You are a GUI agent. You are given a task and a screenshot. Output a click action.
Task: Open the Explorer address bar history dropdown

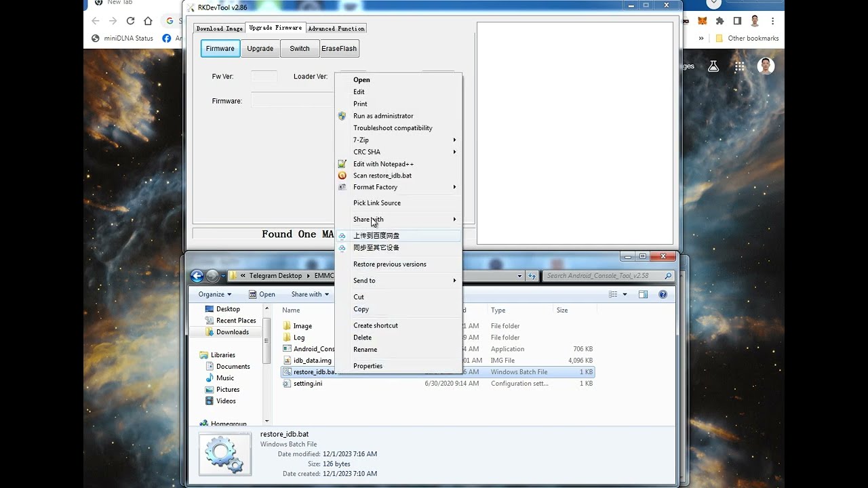pyautogui.click(x=520, y=276)
